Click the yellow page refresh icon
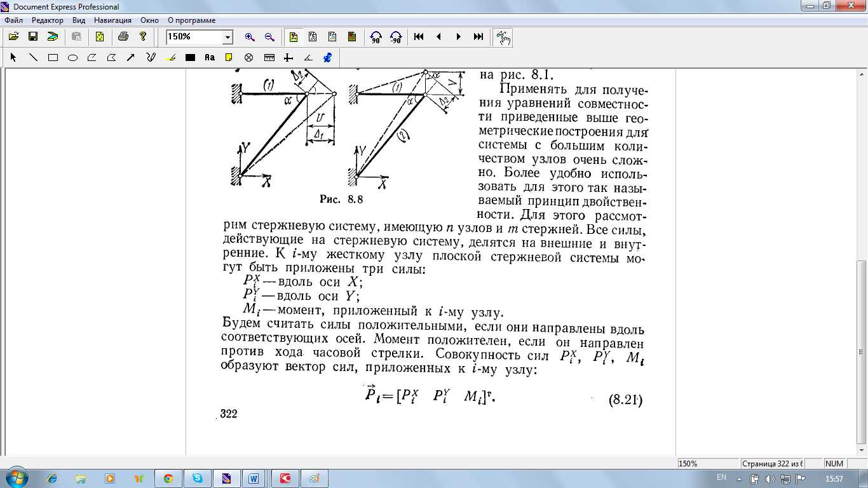 (x=100, y=37)
